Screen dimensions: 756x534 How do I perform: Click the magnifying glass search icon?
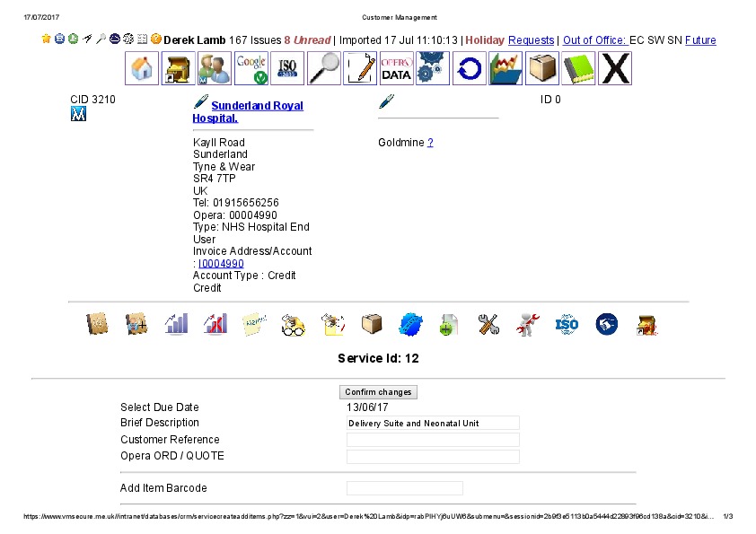tap(324, 69)
